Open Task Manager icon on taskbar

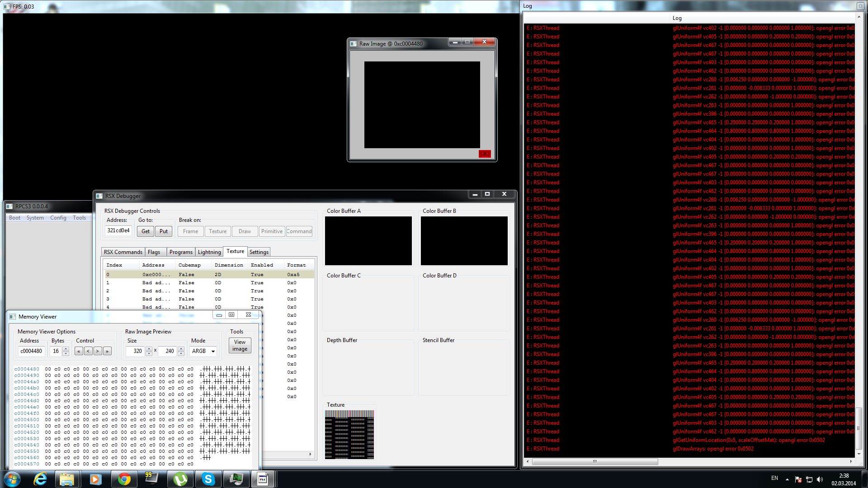(x=236, y=479)
